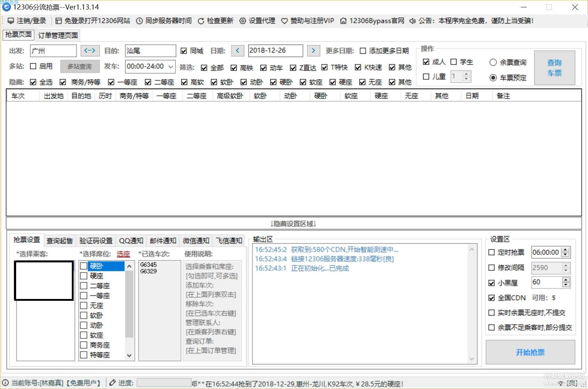Screen dimensions: 588x389
Task: Click the 12306 app logo in title bar
Action: (6, 7)
